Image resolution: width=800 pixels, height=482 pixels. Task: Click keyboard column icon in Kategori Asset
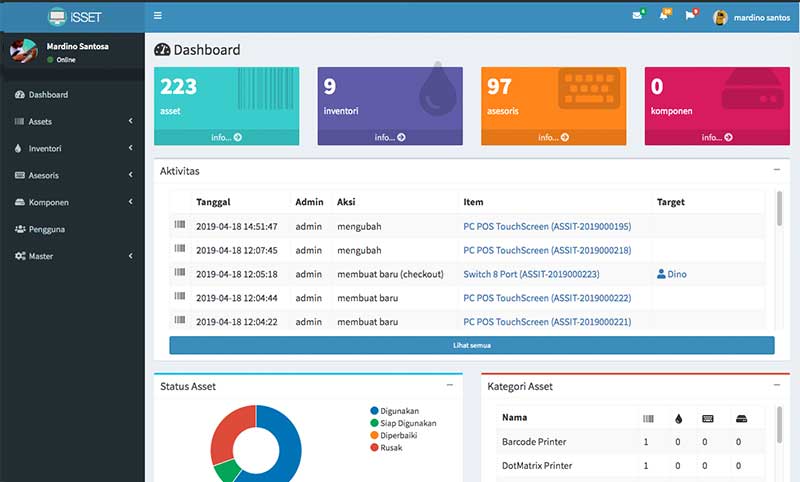[708, 419]
